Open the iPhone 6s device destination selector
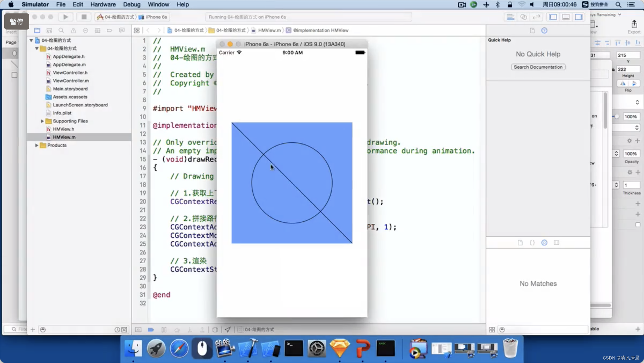644x363 pixels. point(153,17)
